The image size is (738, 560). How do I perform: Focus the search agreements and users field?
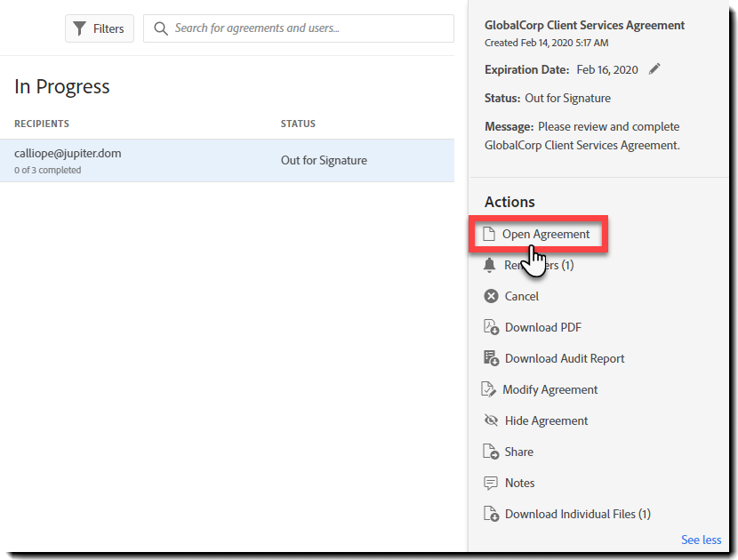click(x=307, y=28)
